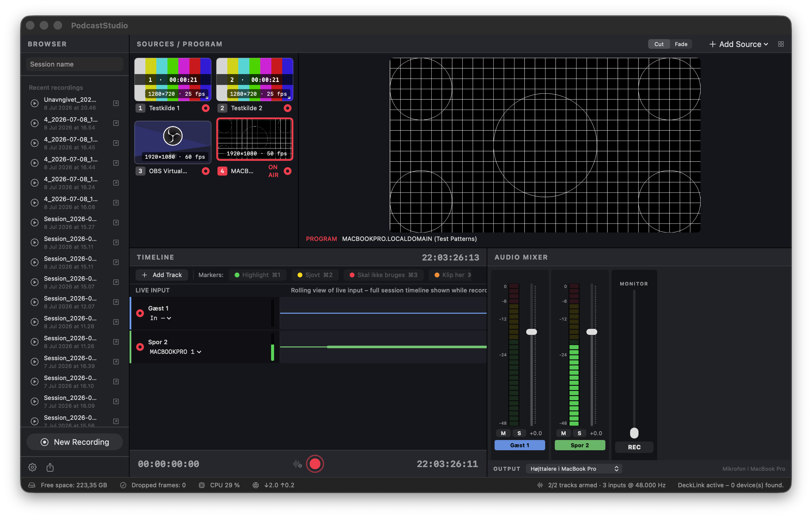Screen dimensions: 812x518
Task: Reveal the 8 Jul 16.24 recording
Action: 116,183
